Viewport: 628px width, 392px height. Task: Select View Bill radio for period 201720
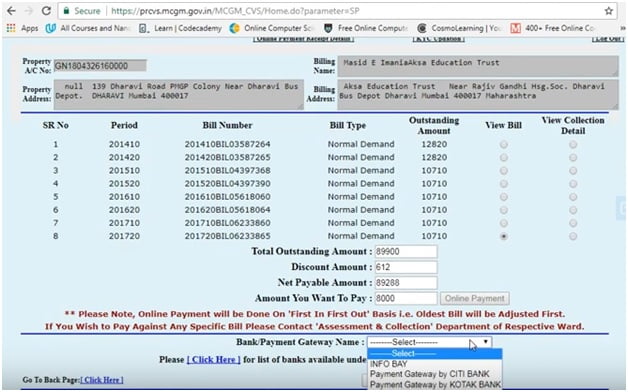503,236
